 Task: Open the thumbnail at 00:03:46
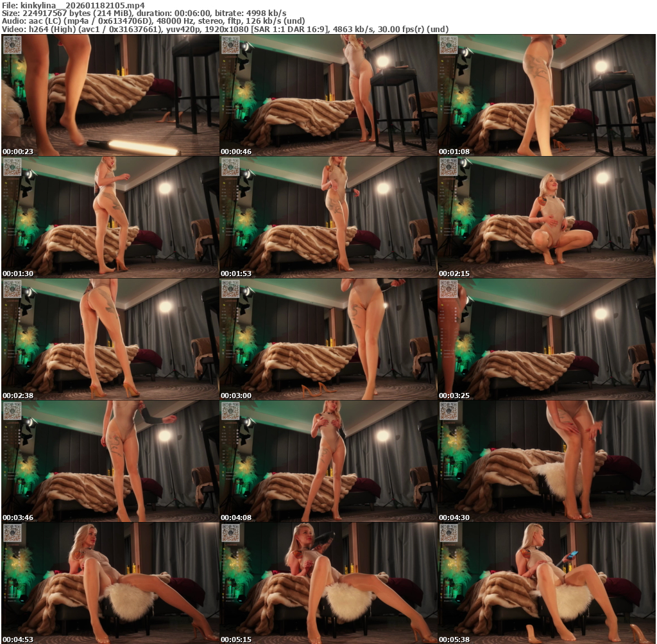pyautogui.click(x=110, y=461)
